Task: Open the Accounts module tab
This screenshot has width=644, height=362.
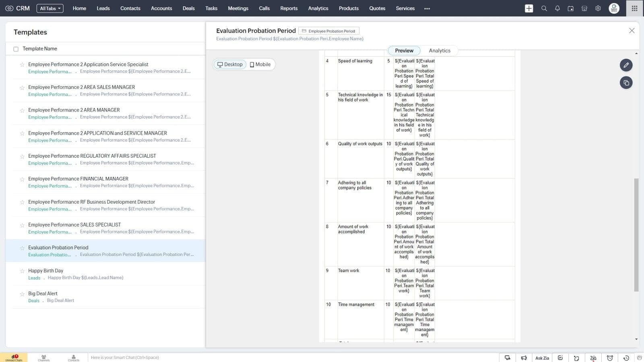Action: pos(161,8)
